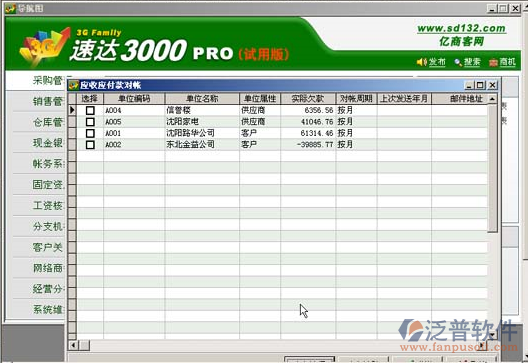Screen dimensions: 528x363
Task: Click the 实际欠款 column header
Action: [308, 99]
